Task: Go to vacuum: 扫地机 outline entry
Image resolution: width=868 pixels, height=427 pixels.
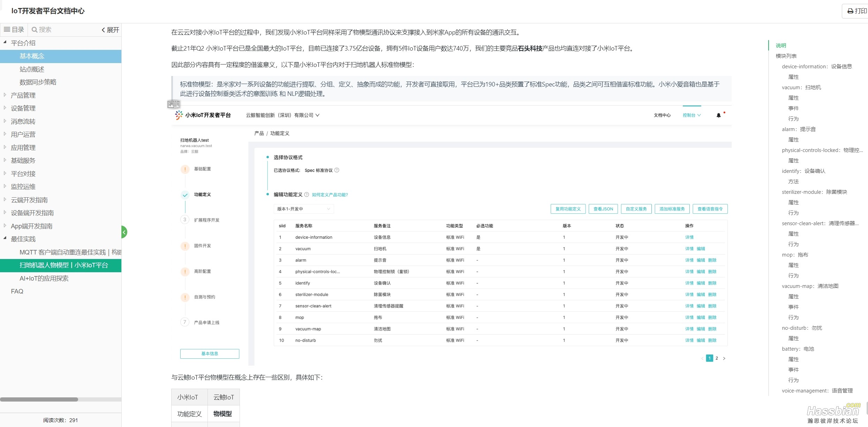Action: click(801, 87)
